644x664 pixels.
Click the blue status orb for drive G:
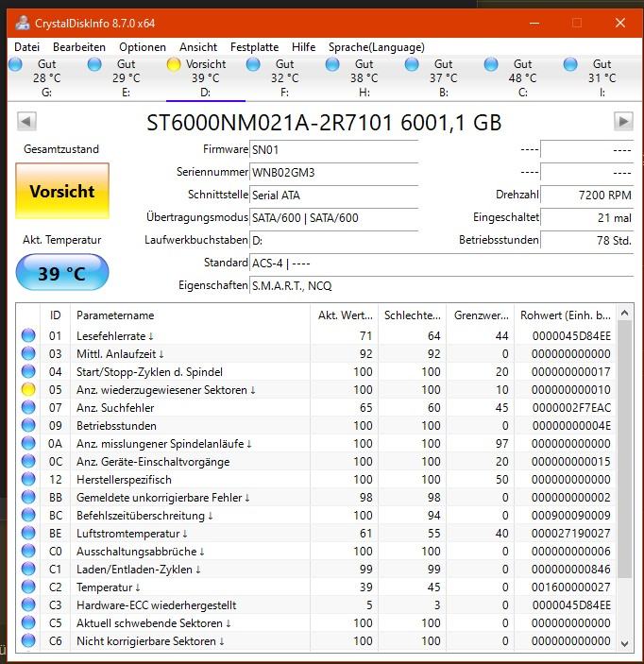click(15, 64)
